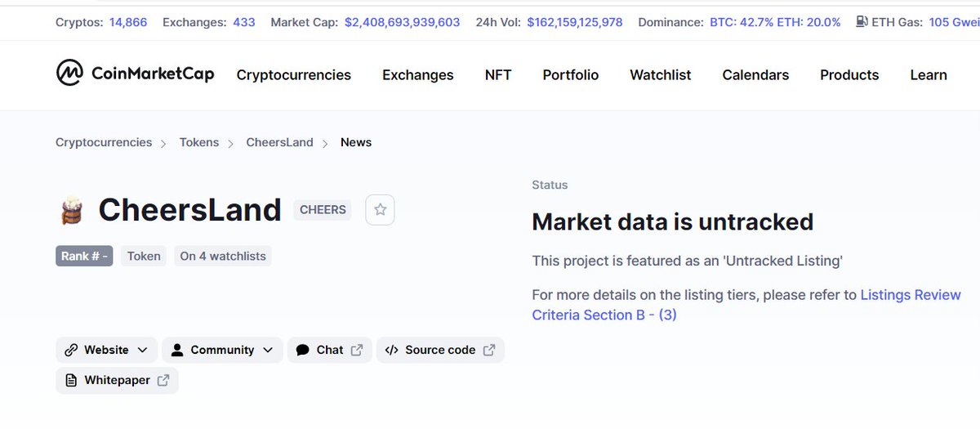Click the Untracked Listing description text
Screen dimensions: 980x429
pos(687,261)
